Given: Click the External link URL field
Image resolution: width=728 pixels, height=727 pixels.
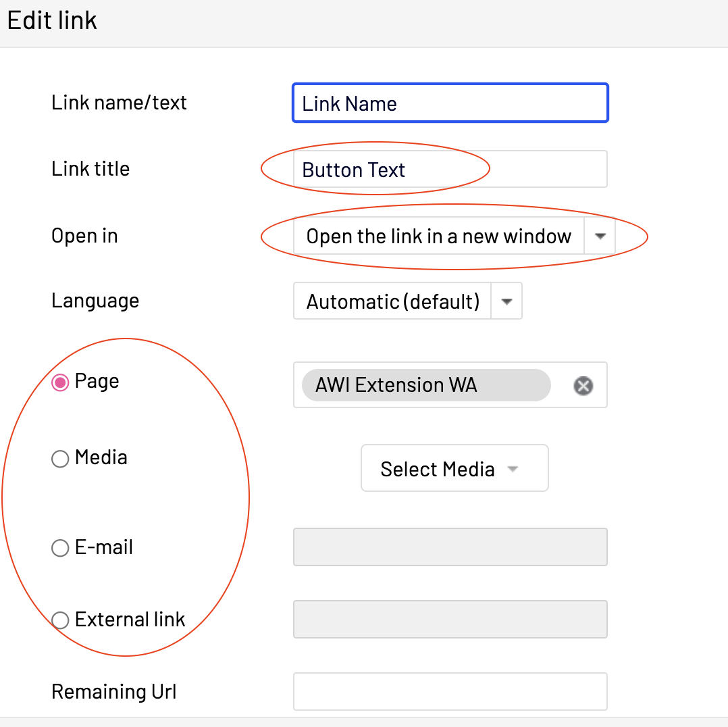Looking at the screenshot, I should pyautogui.click(x=450, y=619).
